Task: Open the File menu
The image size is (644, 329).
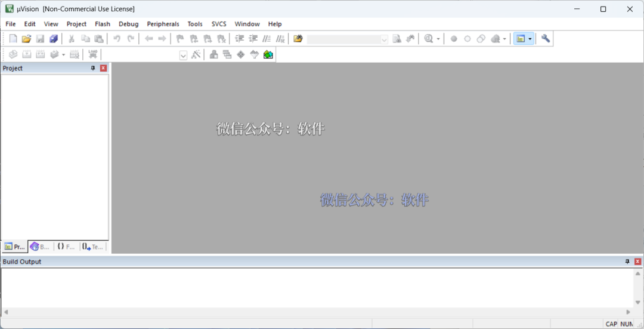Action: (x=10, y=24)
